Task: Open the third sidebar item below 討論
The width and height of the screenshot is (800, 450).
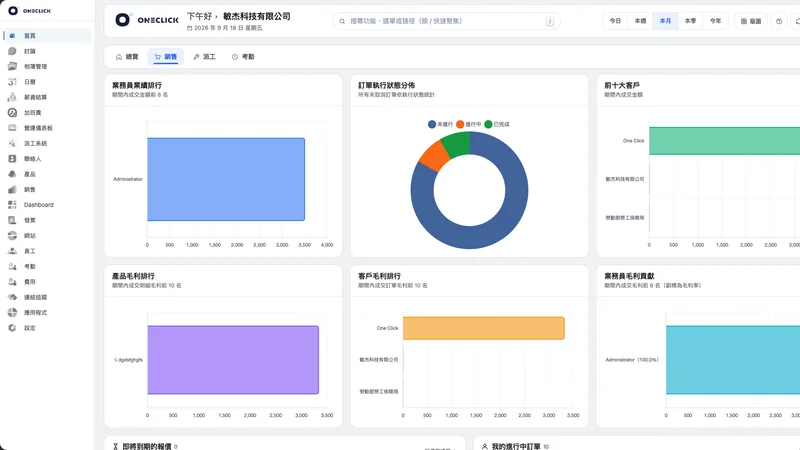Action: pyautogui.click(x=47, y=97)
